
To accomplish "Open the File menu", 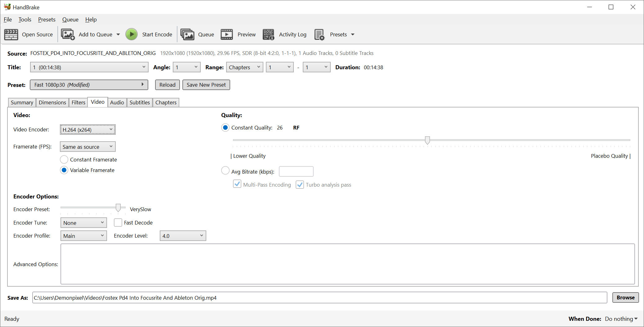I will pyautogui.click(x=8, y=20).
